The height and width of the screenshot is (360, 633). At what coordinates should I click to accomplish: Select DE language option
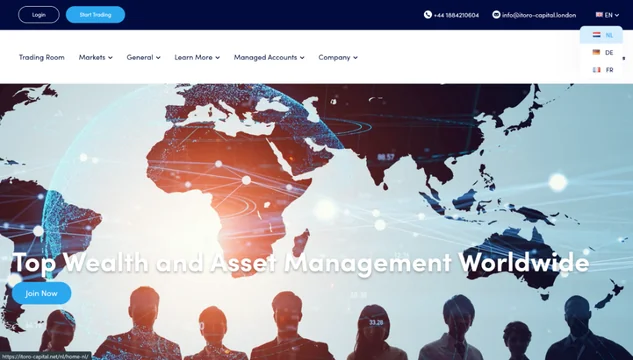(602, 52)
